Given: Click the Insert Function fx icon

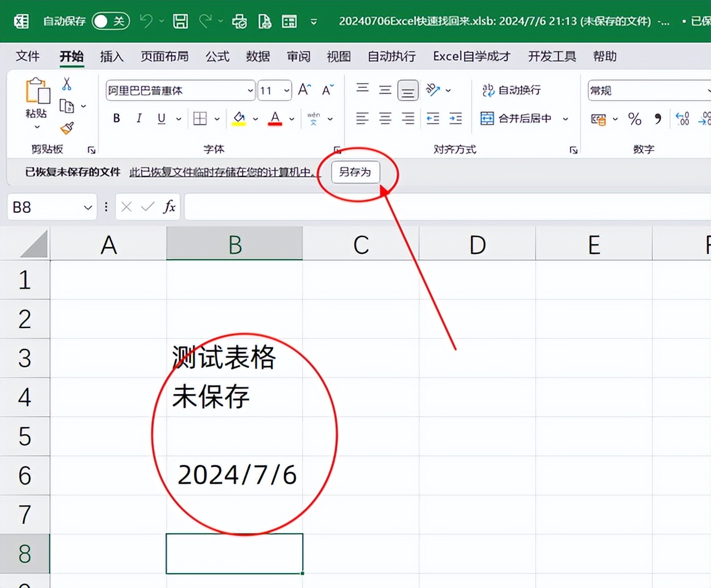Looking at the screenshot, I should point(169,207).
